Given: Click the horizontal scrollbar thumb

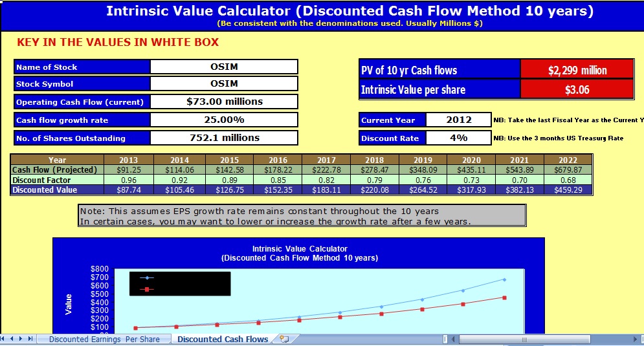Looking at the screenshot, I should pyautogui.click(x=524, y=340).
